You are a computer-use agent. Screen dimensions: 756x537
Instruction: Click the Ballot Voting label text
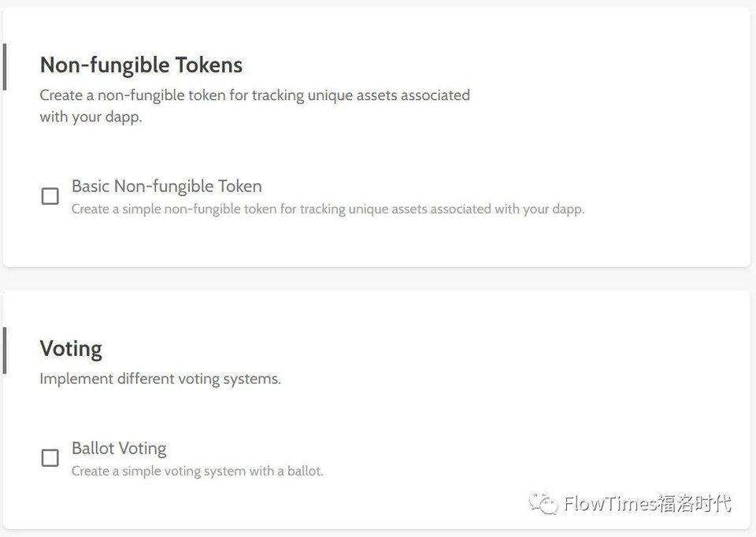(x=119, y=448)
